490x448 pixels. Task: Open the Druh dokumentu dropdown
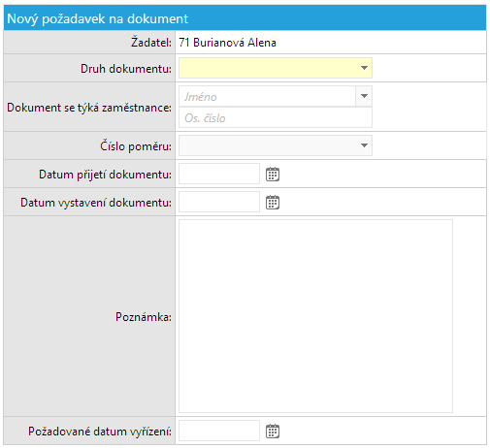(x=276, y=68)
